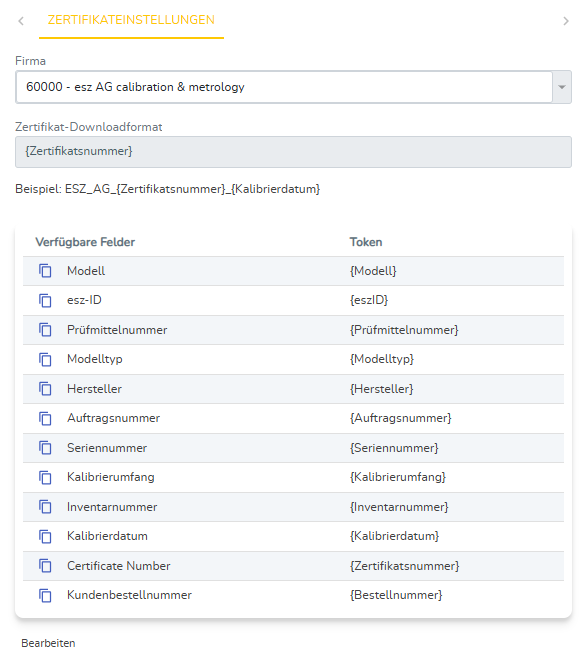Select the {Prüfmittelnummer} token text

pos(404,330)
